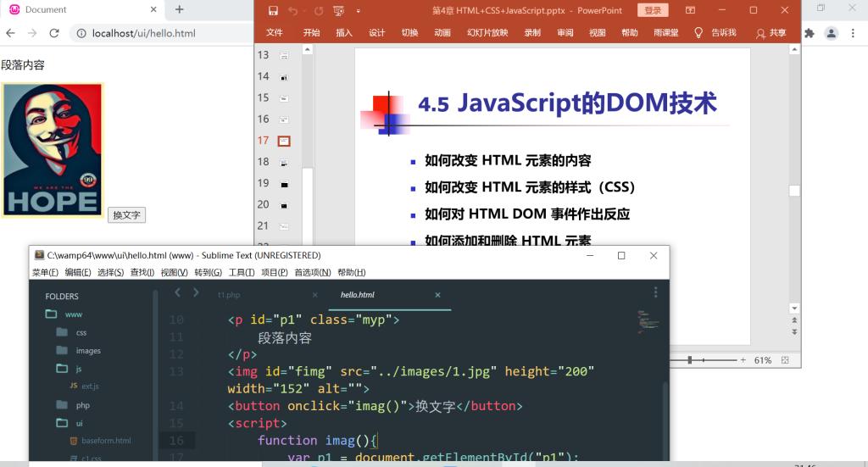
Task: Reload the localhost page in the browser
Action: click(x=54, y=33)
